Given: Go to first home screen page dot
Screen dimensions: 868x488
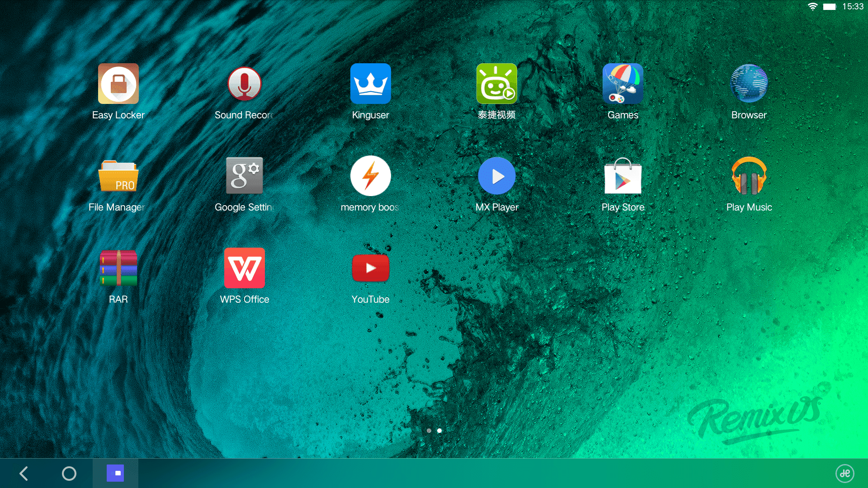Looking at the screenshot, I should [x=429, y=431].
